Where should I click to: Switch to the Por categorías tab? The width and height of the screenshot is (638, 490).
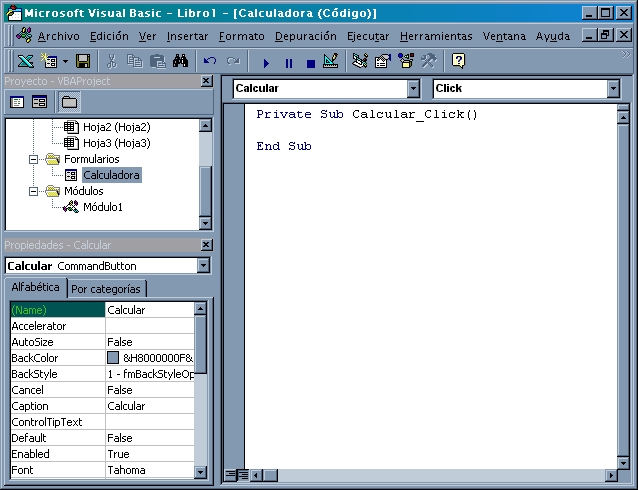coord(105,289)
